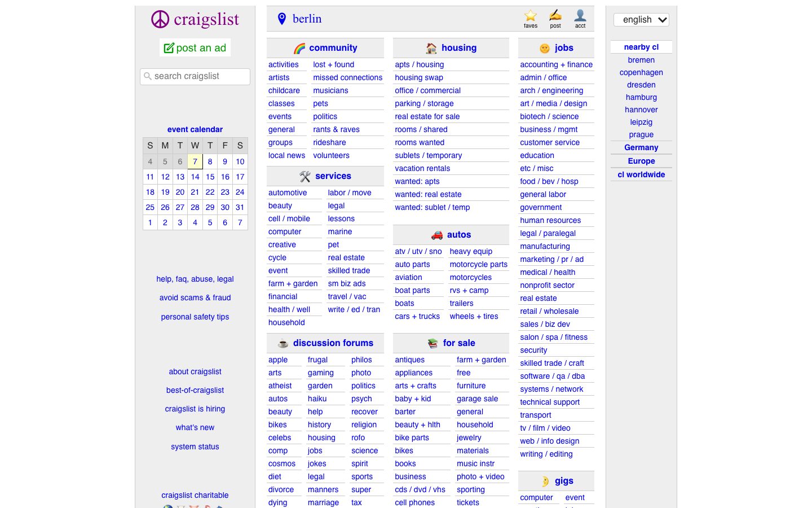Open avoid scams & fraud link
The image size is (812, 508).
(x=195, y=298)
